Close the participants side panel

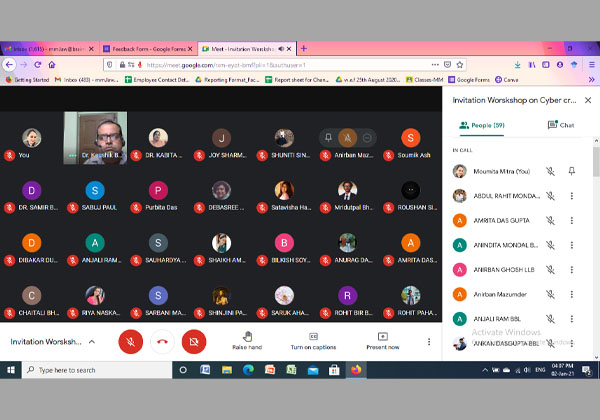[591, 100]
